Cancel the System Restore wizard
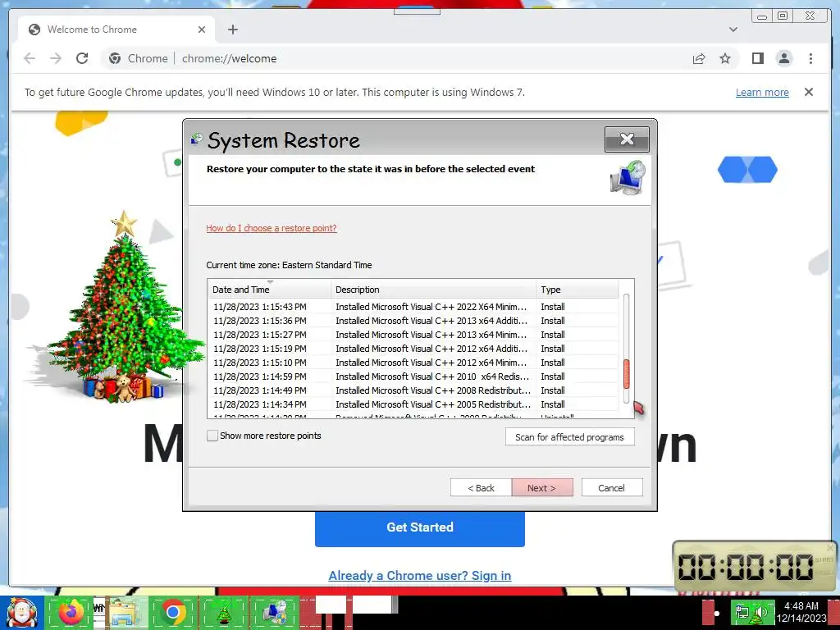This screenshot has height=630, width=840. pos(612,488)
